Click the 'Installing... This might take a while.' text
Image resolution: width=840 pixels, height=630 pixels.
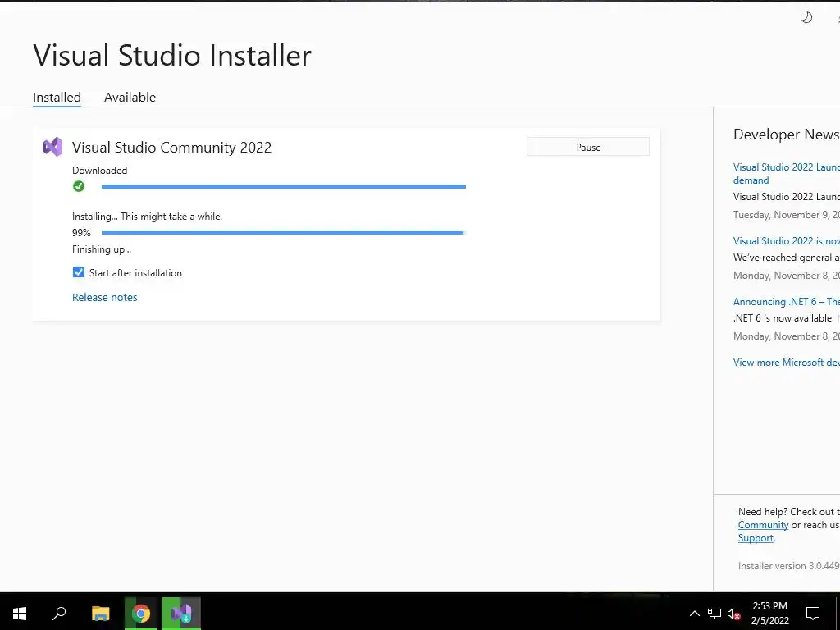(x=148, y=217)
